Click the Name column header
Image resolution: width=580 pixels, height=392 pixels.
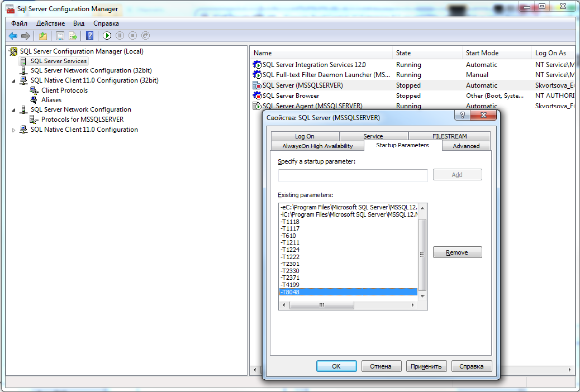pos(321,53)
